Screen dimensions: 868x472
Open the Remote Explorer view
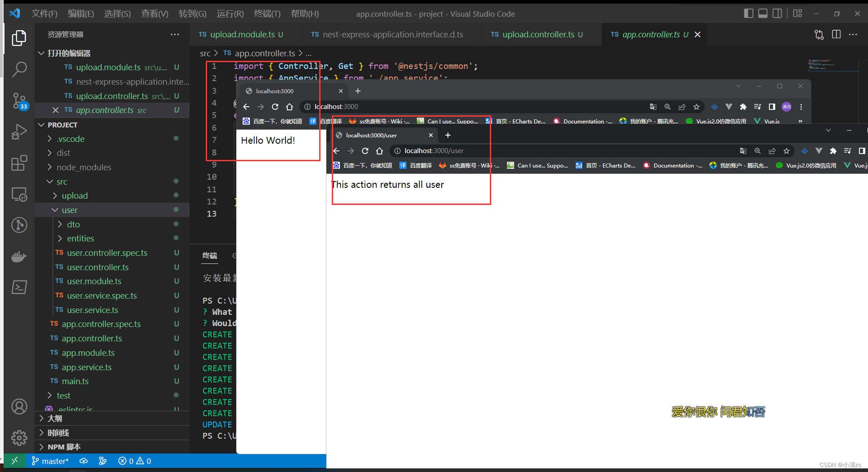point(19,195)
